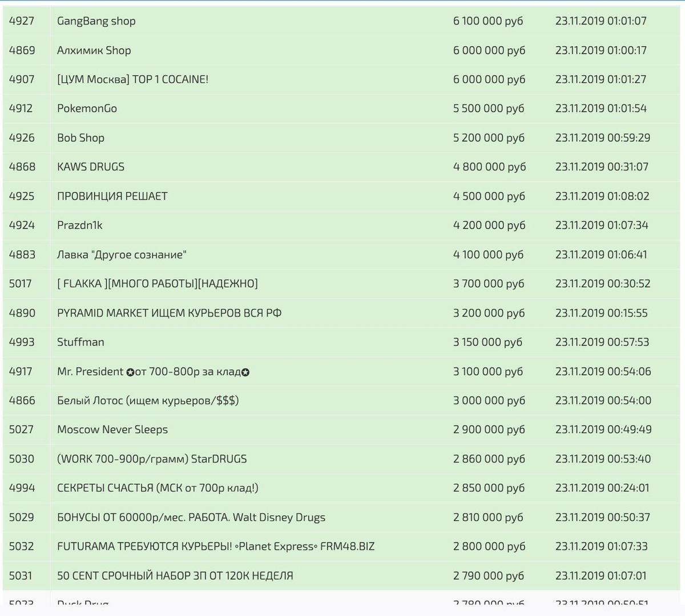The height and width of the screenshot is (616, 685).
Task: Click the ПРОВИНЦИЯ РЕШАЕТ entry
Action: click(x=112, y=196)
